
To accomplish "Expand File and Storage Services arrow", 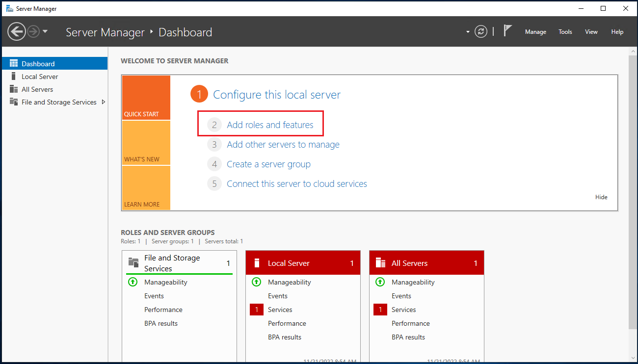I will [x=103, y=102].
